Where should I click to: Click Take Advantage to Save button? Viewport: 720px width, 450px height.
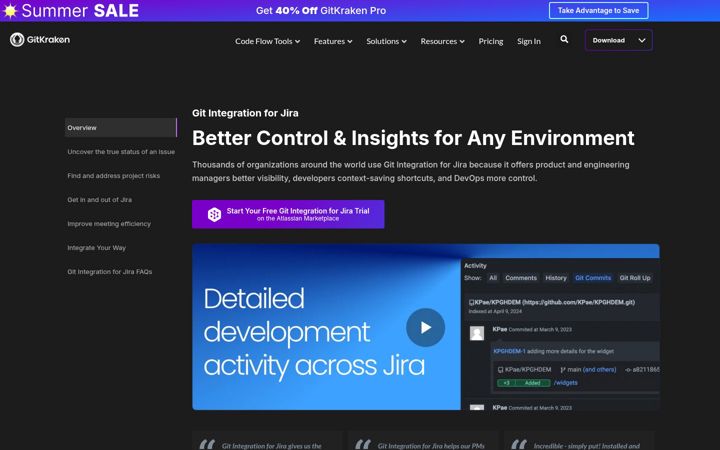[x=598, y=11]
